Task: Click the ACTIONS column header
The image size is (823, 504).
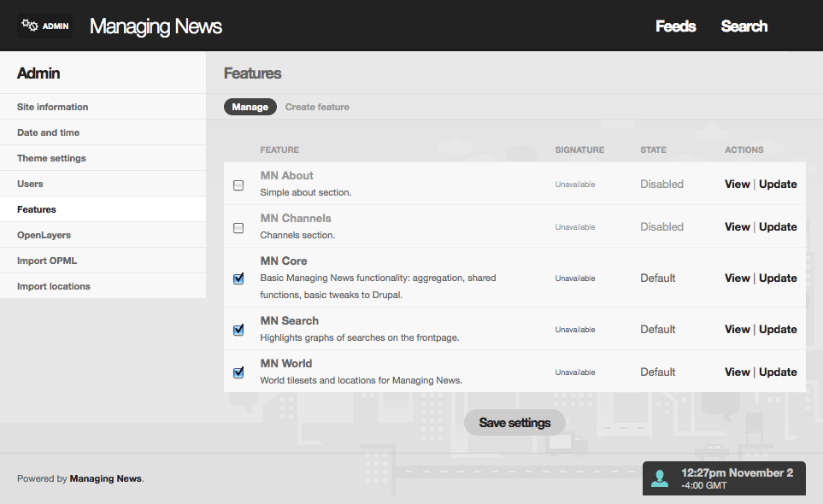Action: click(x=744, y=150)
